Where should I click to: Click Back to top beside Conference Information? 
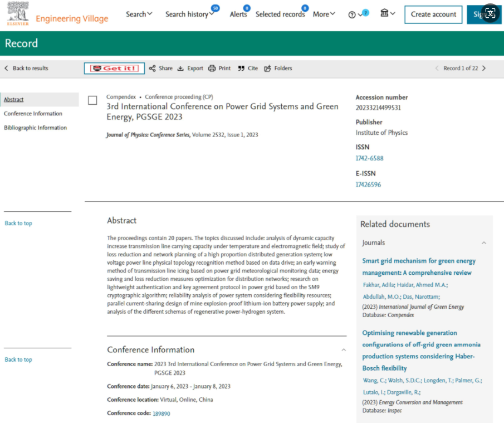coord(18,359)
